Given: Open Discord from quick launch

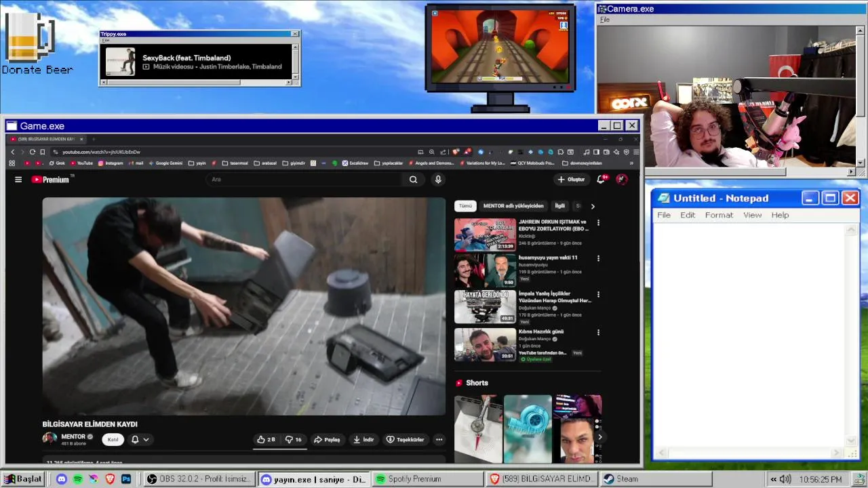Looking at the screenshot, I should 62,479.
